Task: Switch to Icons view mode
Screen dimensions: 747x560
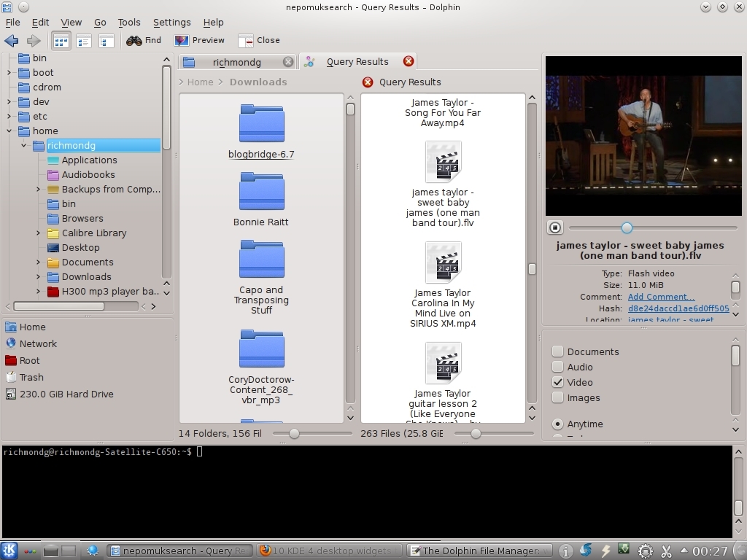Action: (x=61, y=41)
